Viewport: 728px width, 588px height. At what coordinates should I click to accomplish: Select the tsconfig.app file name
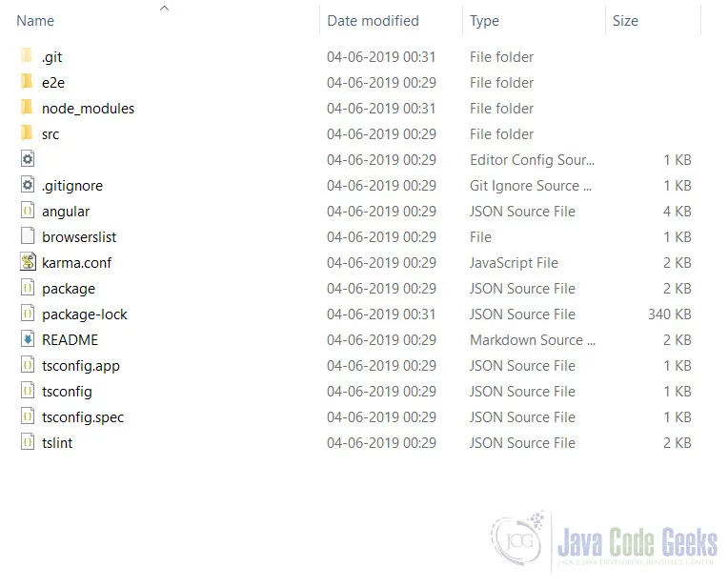(x=81, y=366)
